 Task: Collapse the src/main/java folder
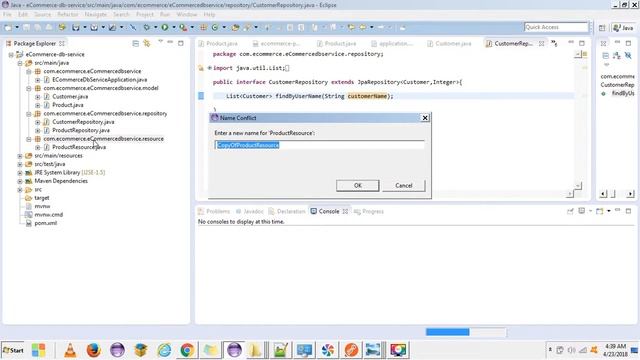(x=20, y=63)
